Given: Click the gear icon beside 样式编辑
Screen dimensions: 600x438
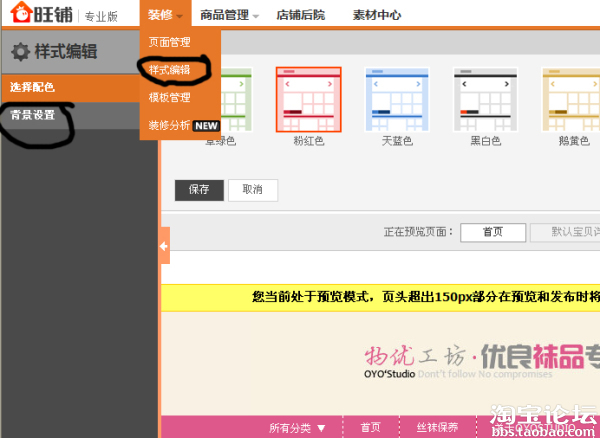Looking at the screenshot, I should 20,52.
